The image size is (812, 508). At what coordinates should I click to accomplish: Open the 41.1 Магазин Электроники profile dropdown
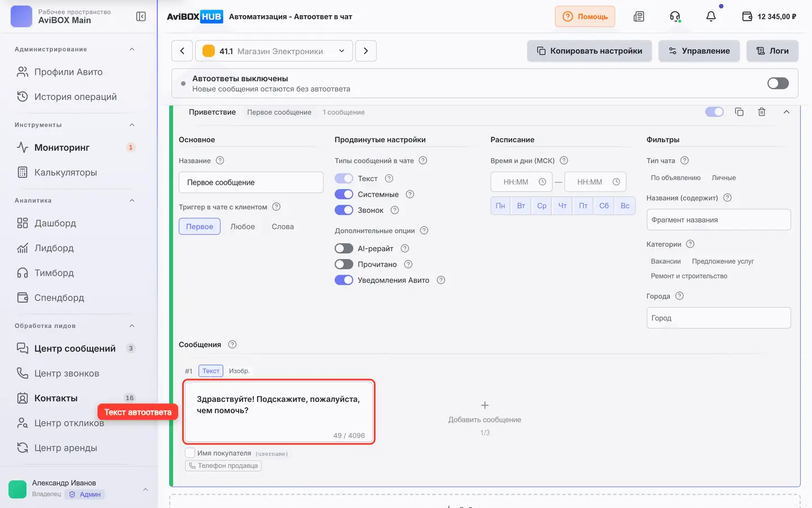[274, 51]
